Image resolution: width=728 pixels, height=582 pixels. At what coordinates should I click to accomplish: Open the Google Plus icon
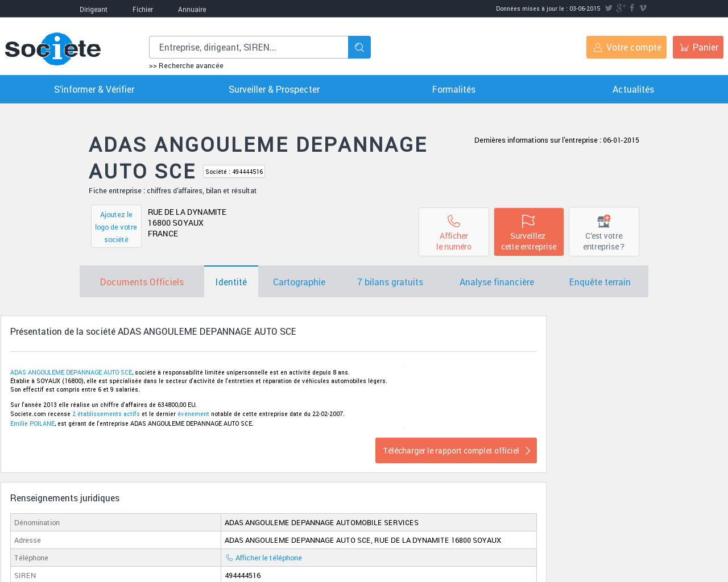(621, 8)
